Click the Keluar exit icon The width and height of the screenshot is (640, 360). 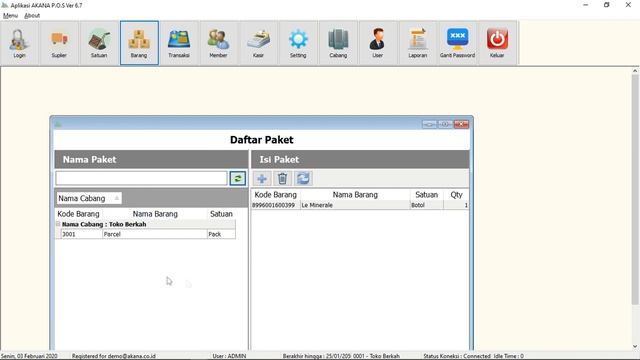[497, 43]
